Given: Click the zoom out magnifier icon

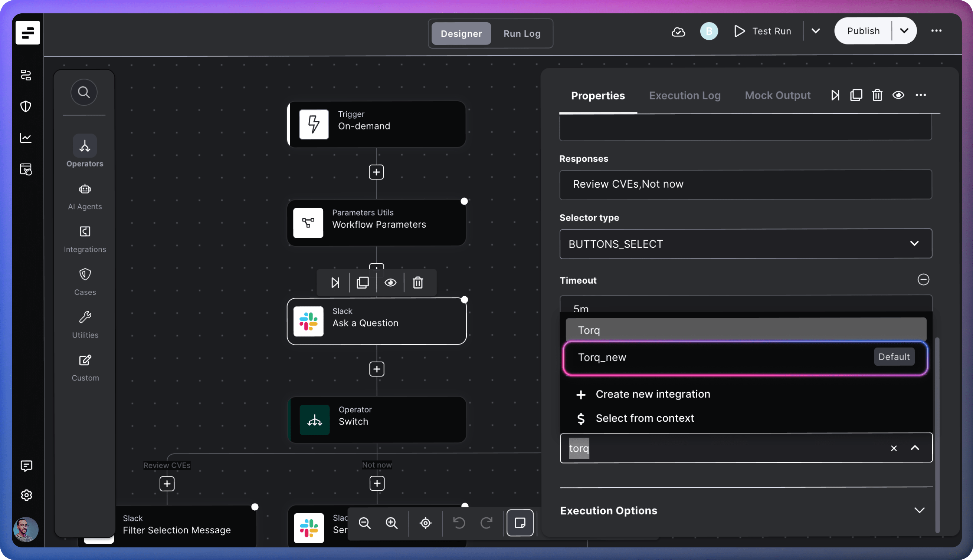Looking at the screenshot, I should click(364, 523).
